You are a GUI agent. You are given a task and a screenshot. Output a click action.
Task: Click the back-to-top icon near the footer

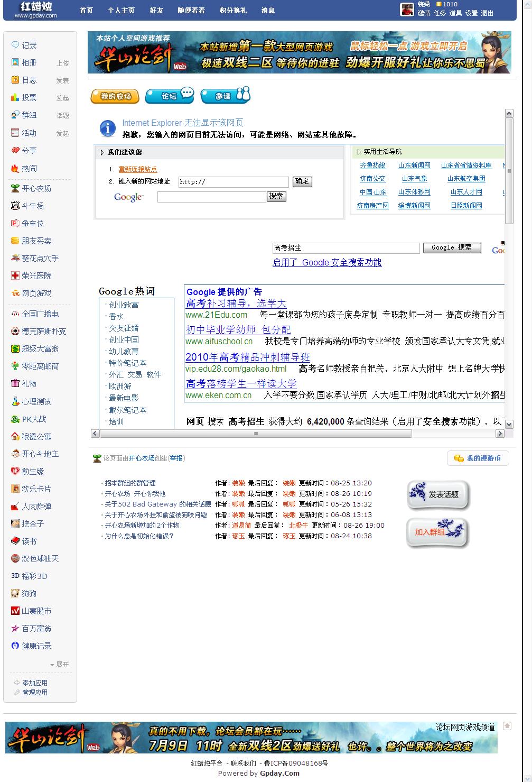point(507,726)
